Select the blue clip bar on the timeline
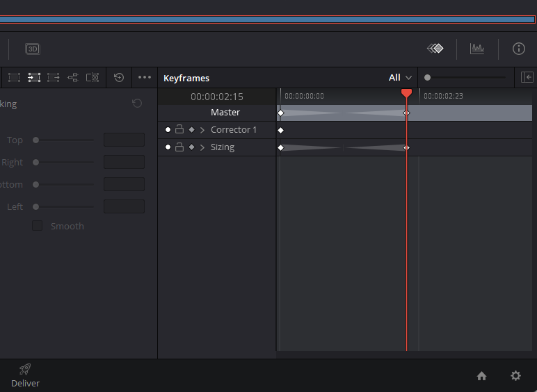 tap(267, 19)
